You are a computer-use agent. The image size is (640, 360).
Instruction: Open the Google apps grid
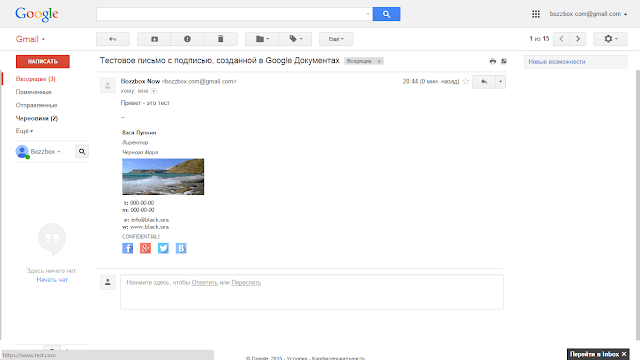[x=536, y=14]
